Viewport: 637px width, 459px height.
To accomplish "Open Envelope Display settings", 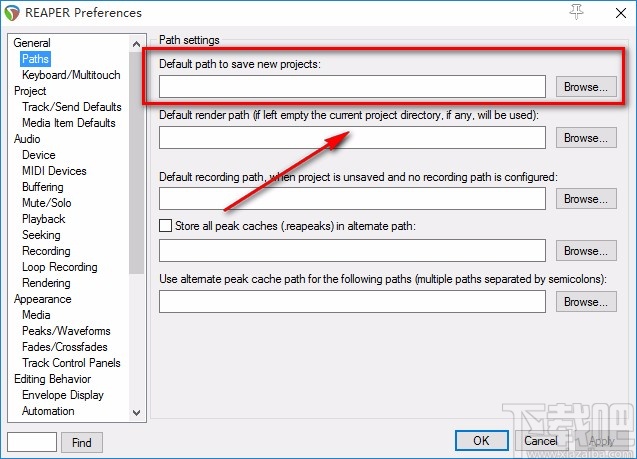I will point(63,395).
